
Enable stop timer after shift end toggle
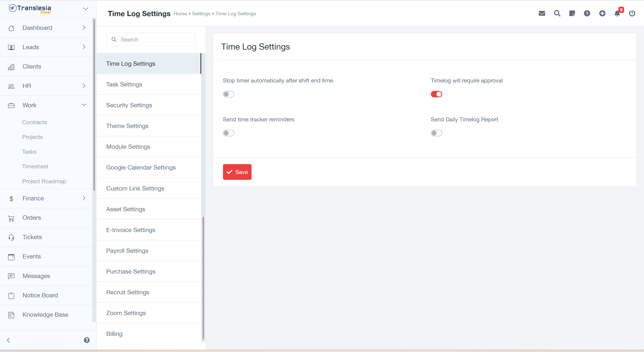(228, 94)
